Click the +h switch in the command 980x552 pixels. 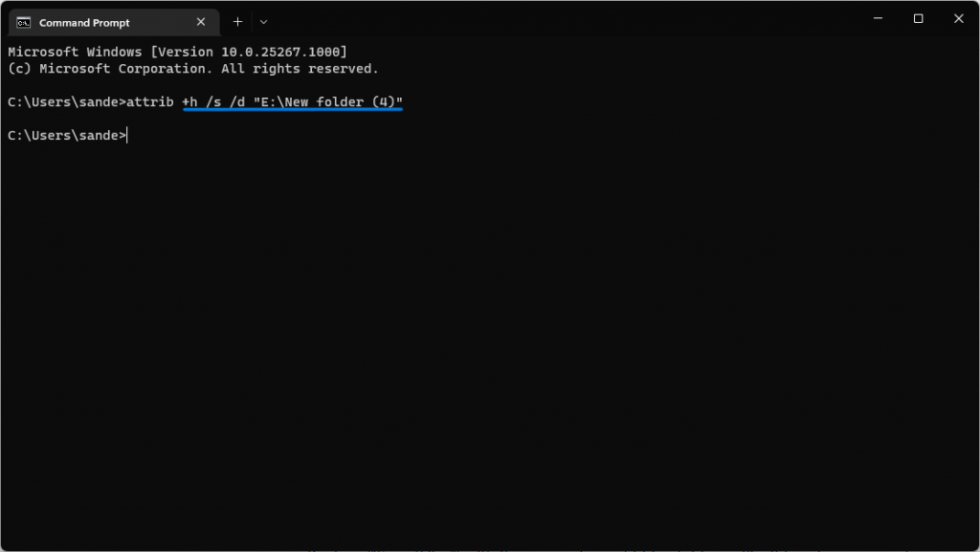[190, 101]
